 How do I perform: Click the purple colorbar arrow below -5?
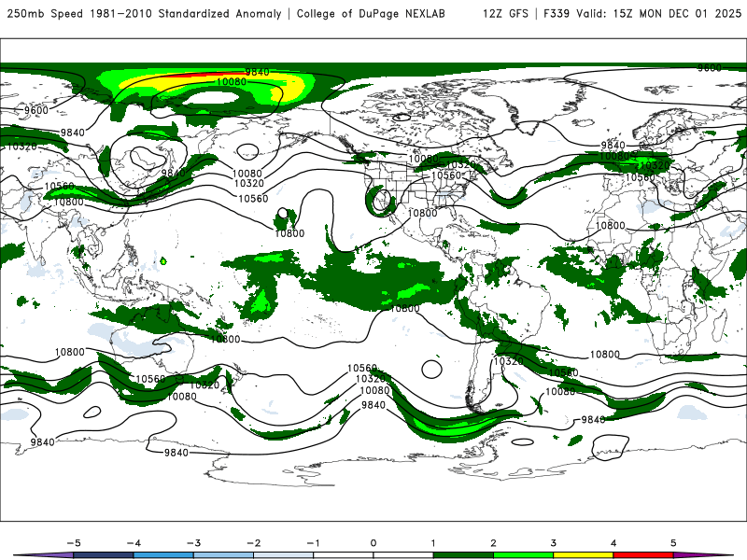click(x=43, y=555)
